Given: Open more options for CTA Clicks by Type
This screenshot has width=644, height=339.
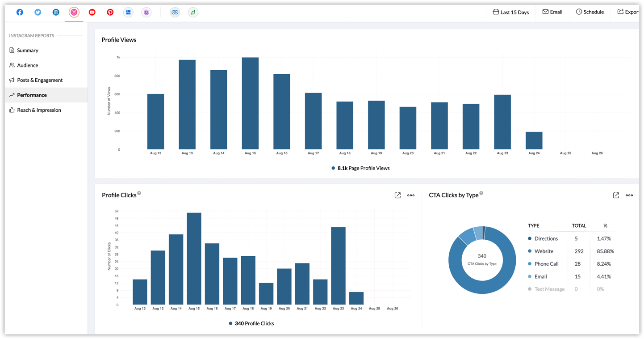Looking at the screenshot, I should click(629, 195).
